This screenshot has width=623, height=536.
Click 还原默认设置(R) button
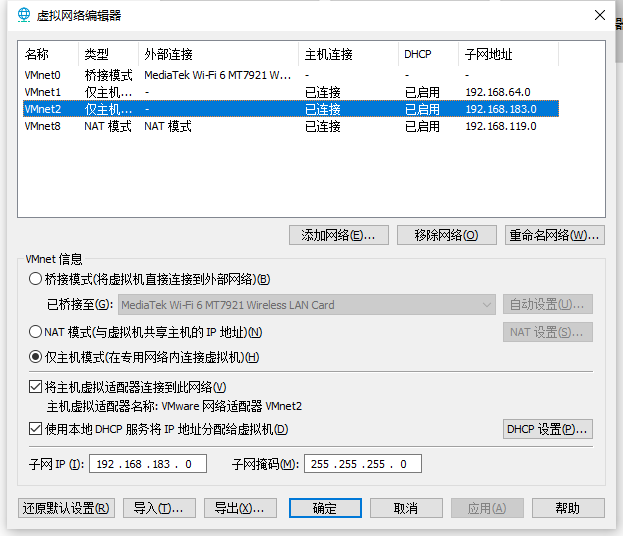(66, 508)
